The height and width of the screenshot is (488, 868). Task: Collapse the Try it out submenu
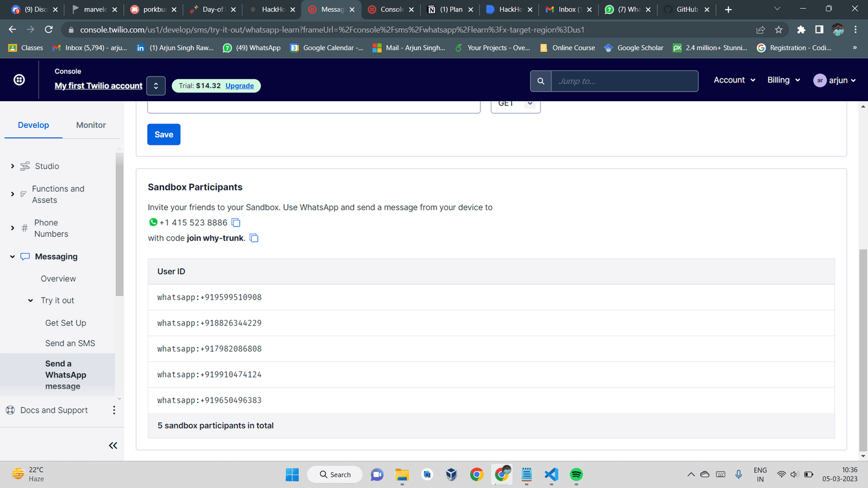click(x=31, y=301)
